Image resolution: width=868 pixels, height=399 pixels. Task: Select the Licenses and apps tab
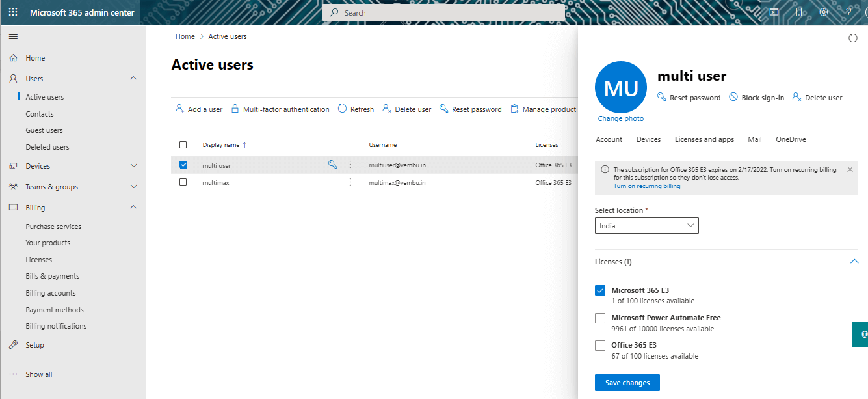704,139
